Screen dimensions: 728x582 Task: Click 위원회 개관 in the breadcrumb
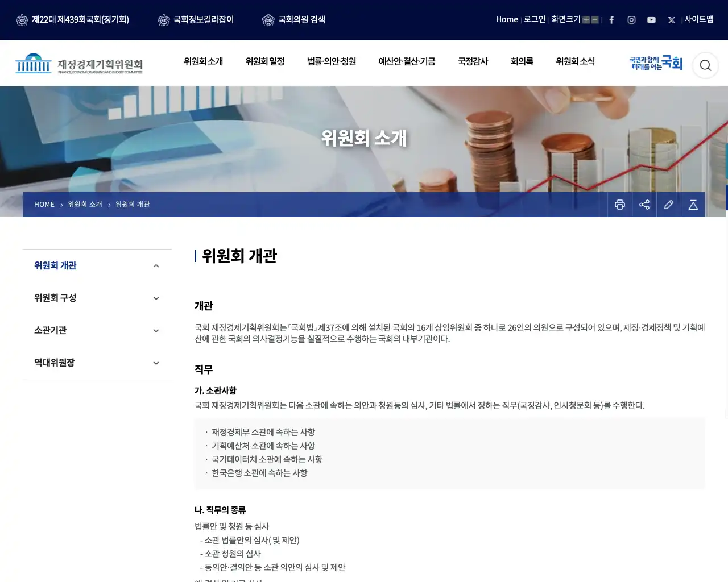(133, 205)
